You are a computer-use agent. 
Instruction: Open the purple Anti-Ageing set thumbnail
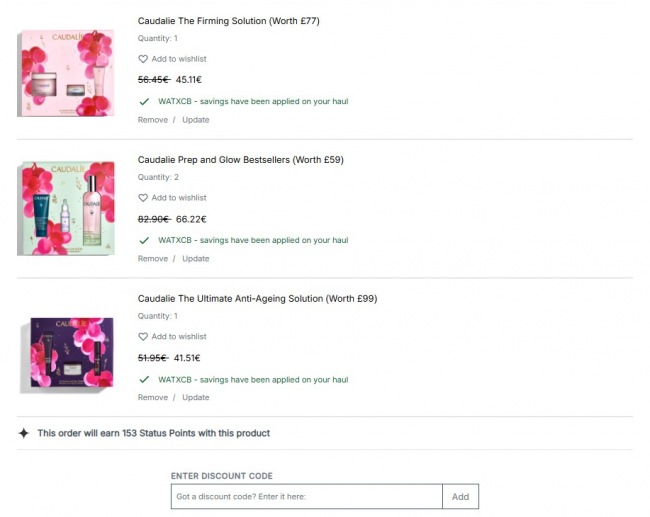click(66, 353)
